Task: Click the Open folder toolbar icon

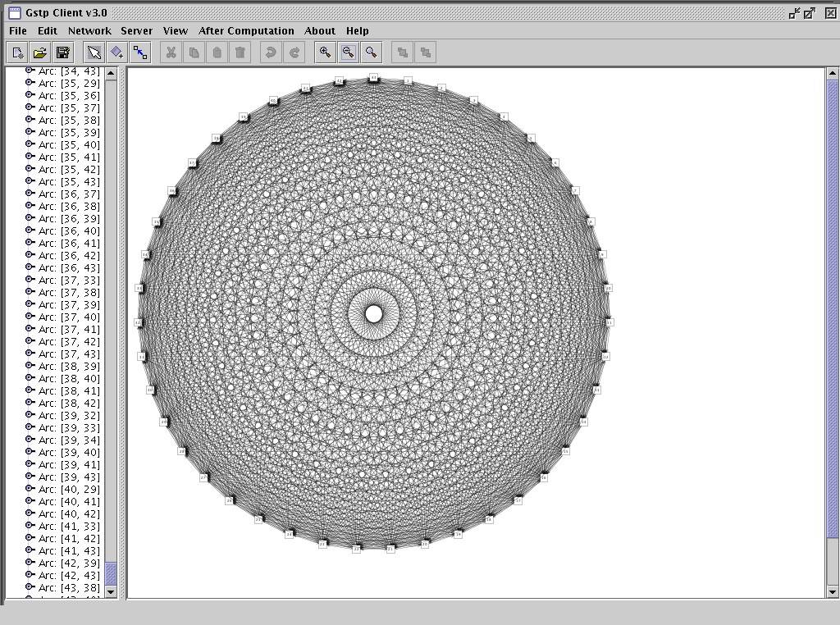Action: pos(39,52)
